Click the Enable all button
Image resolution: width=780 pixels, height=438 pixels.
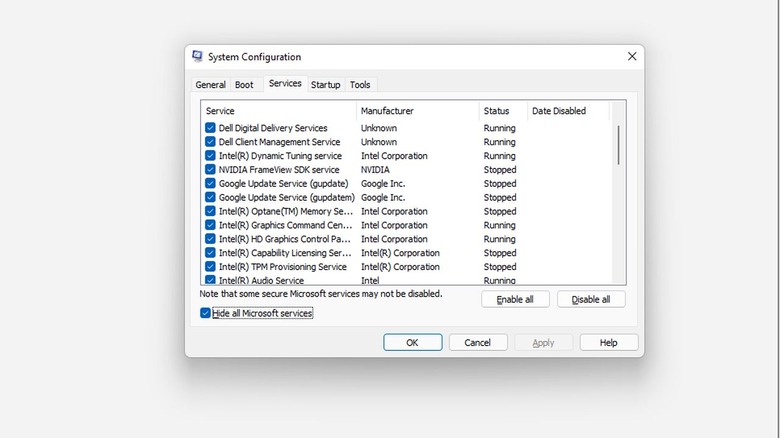pyautogui.click(x=515, y=300)
